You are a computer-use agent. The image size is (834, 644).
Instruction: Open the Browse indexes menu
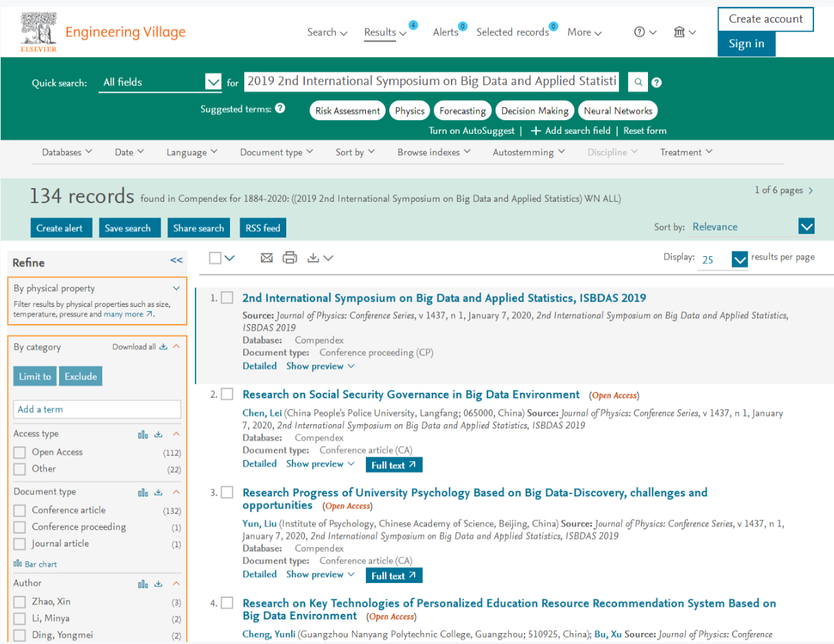pos(435,152)
